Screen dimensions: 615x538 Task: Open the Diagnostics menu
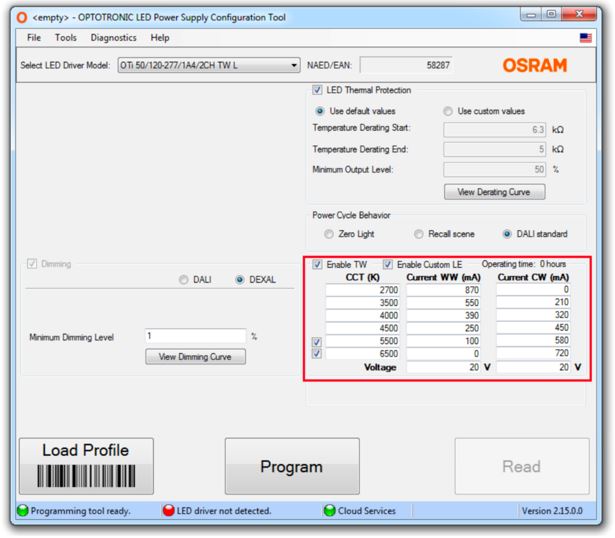[113, 38]
